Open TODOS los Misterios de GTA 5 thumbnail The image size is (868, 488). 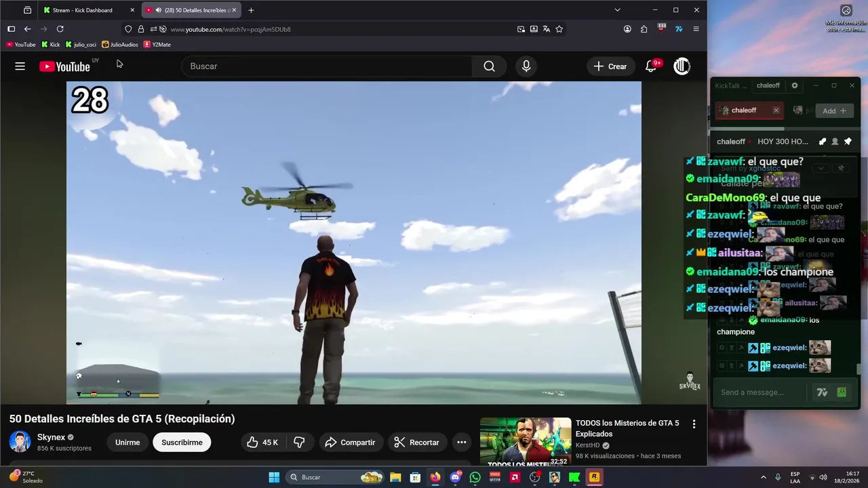(526, 442)
